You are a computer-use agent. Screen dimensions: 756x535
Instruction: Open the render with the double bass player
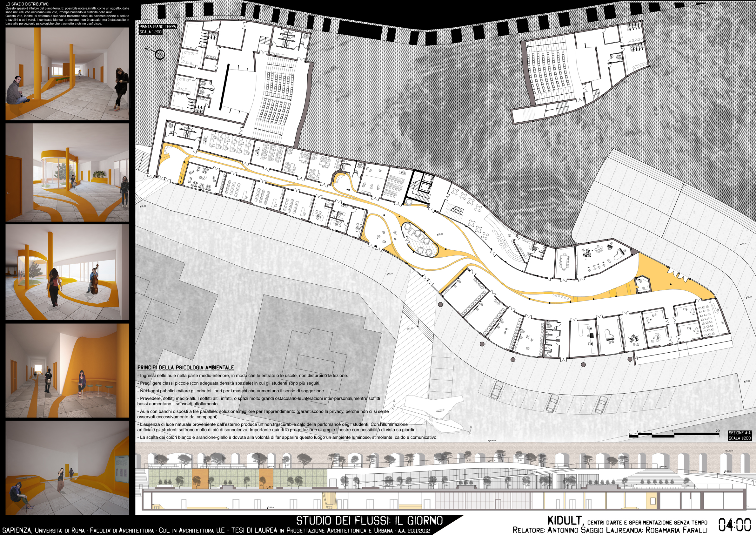click(x=67, y=272)
